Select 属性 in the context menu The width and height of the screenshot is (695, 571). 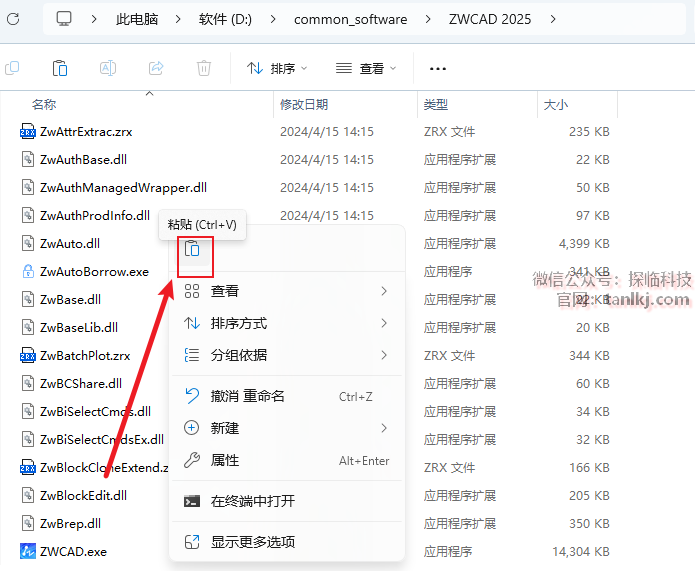point(287,460)
